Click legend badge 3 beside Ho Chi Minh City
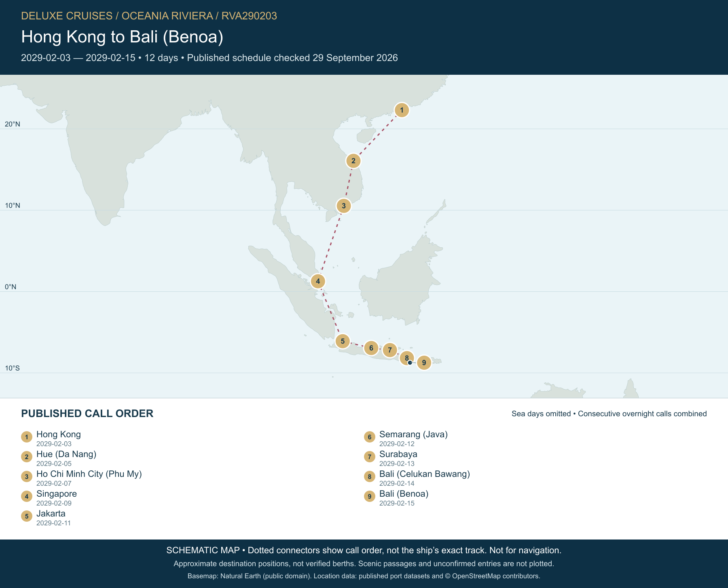This screenshot has width=728, height=588. pyautogui.click(x=27, y=476)
